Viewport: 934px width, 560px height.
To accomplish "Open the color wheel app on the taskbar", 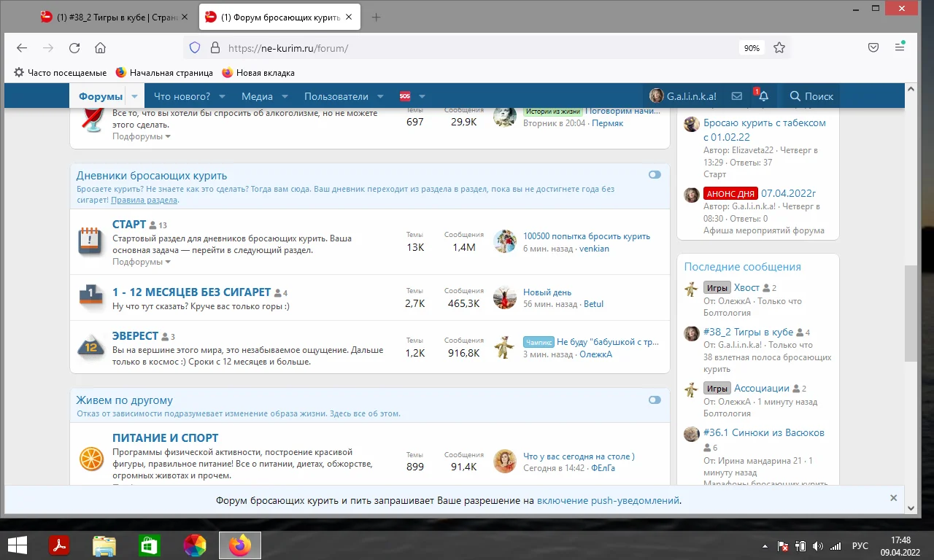I will (x=194, y=545).
